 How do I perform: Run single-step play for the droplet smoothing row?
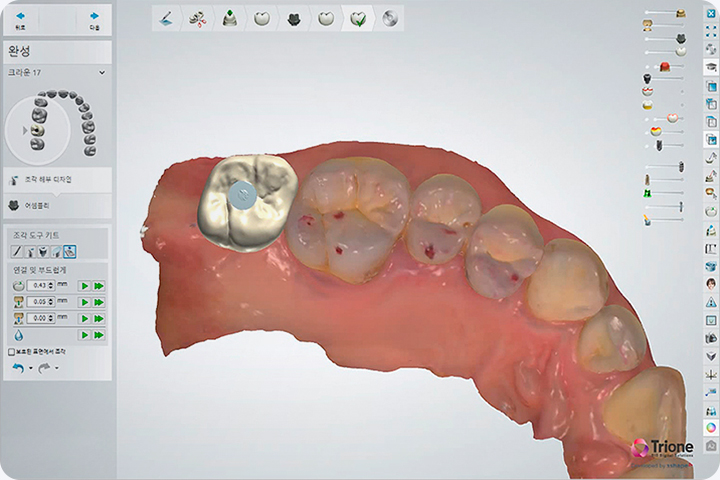(84, 335)
